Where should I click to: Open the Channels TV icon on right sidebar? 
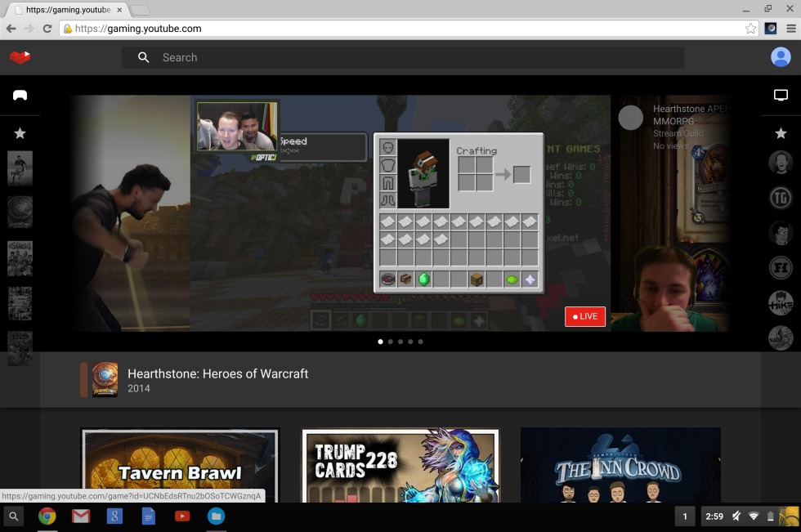coord(779,94)
